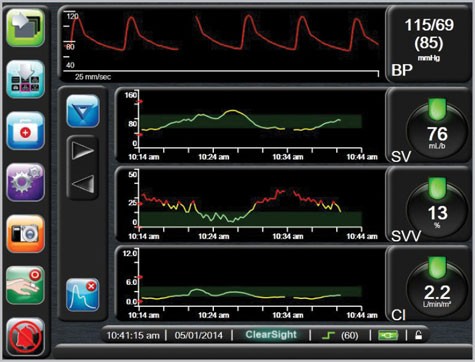Hide blood pressure waveform display button
This screenshot has width=475, height=362.
[83, 296]
